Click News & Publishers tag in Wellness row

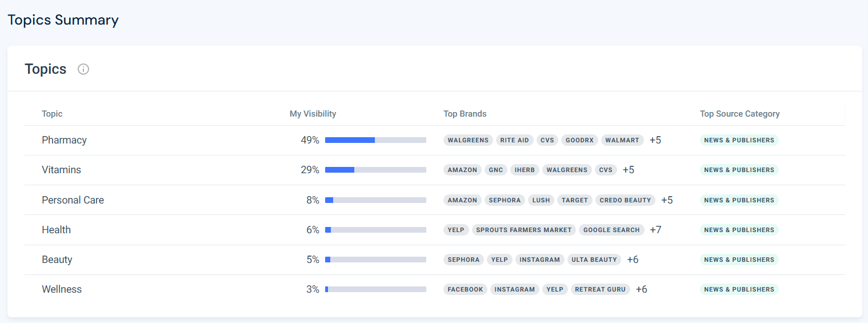(739, 289)
